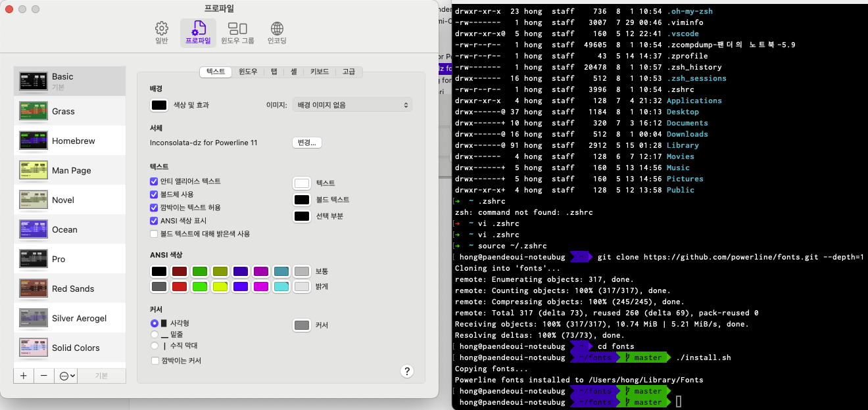The image size is (868, 410).
Task: Pick the normal blue ANSI color swatch
Action: [241, 271]
